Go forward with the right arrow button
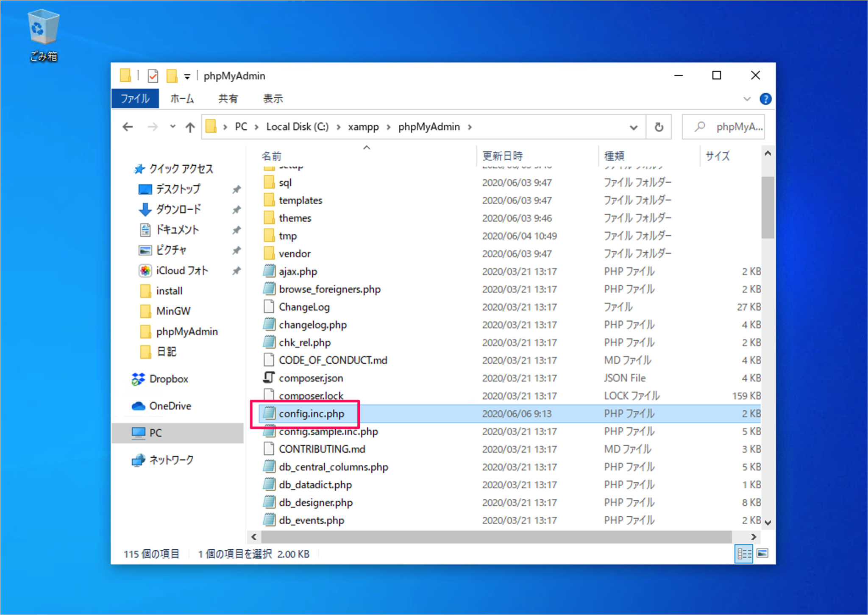Viewport: 868px width, 615px height. (153, 127)
